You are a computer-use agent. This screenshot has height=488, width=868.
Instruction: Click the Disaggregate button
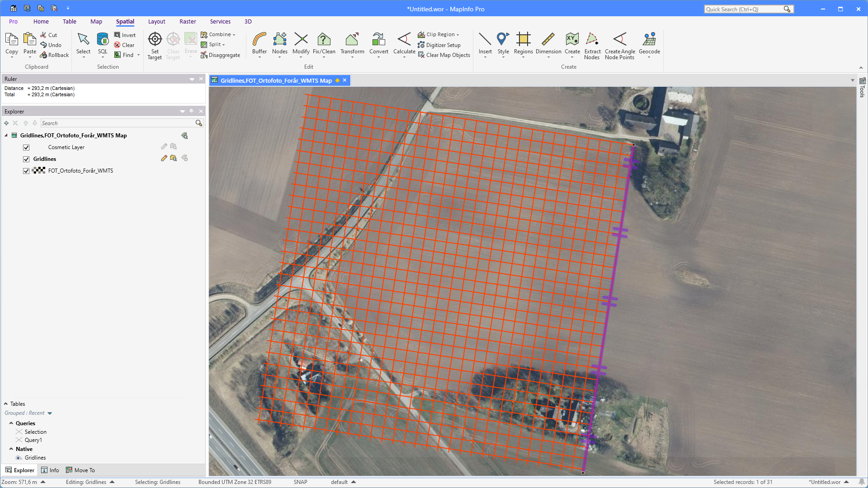click(221, 55)
